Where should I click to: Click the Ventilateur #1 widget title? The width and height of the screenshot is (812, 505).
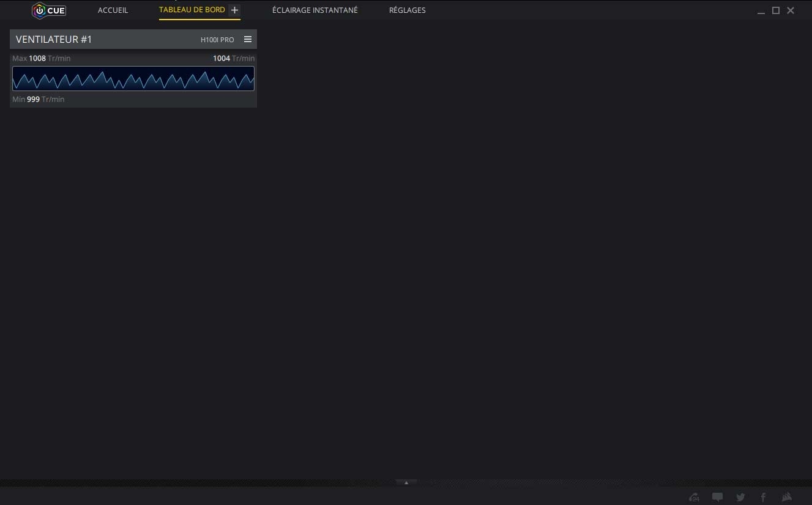pyautogui.click(x=54, y=39)
